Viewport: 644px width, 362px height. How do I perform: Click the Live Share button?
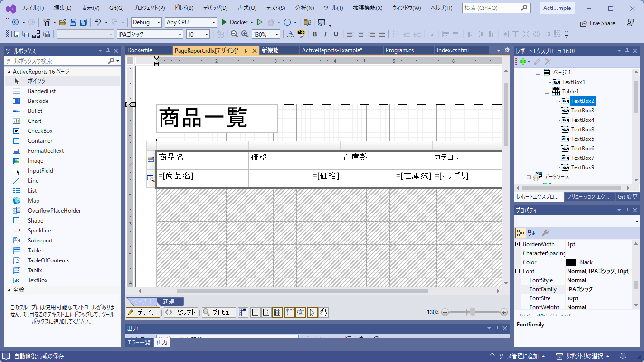(x=597, y=23)
